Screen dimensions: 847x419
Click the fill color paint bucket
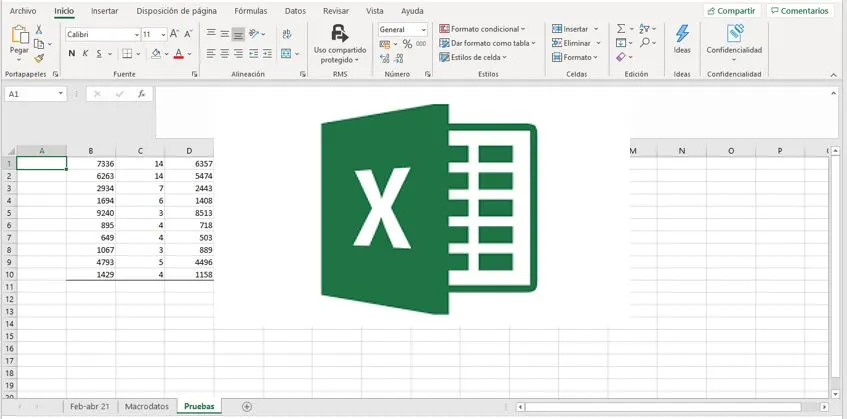[x=156, y=53]
